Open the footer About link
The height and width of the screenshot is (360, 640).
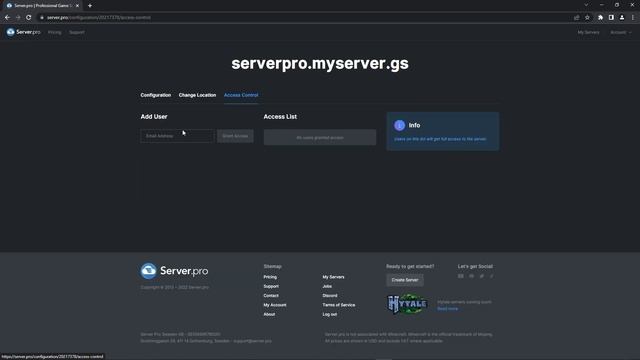269,314
